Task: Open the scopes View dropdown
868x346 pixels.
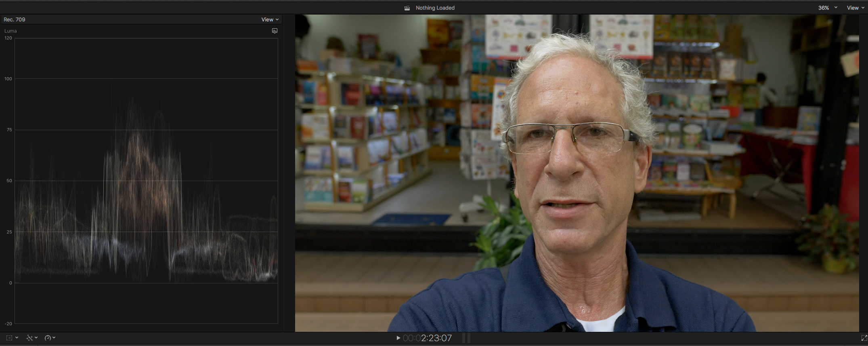Action: click(x=270, y=19)
